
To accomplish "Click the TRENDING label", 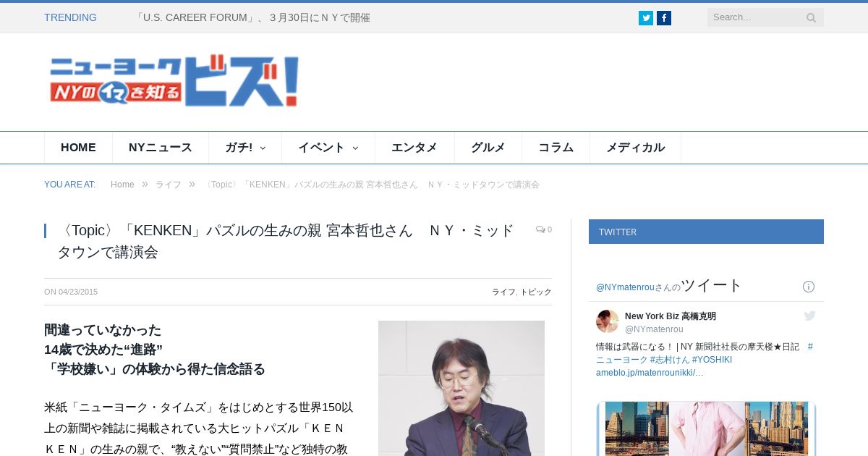I will (x=70, y=17).
